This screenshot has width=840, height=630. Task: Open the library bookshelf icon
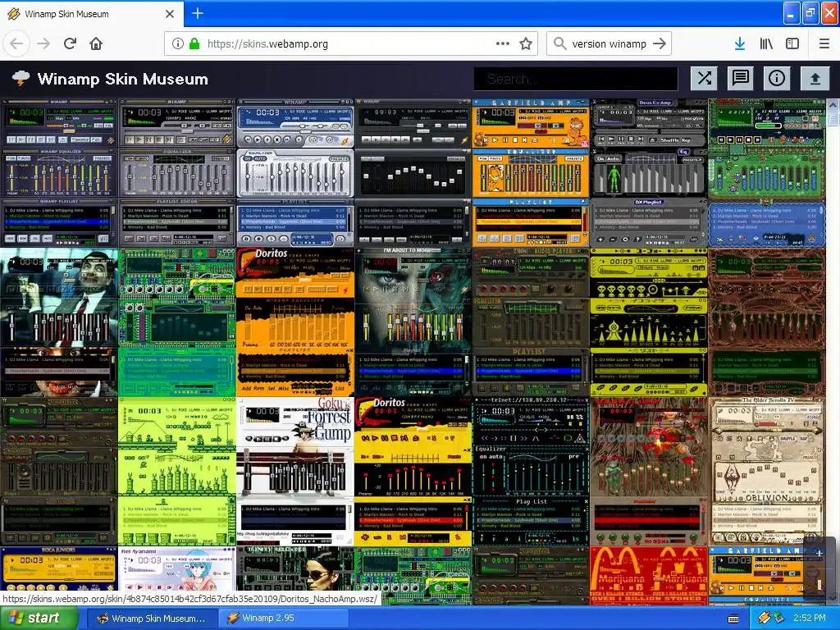click(766, 44)
